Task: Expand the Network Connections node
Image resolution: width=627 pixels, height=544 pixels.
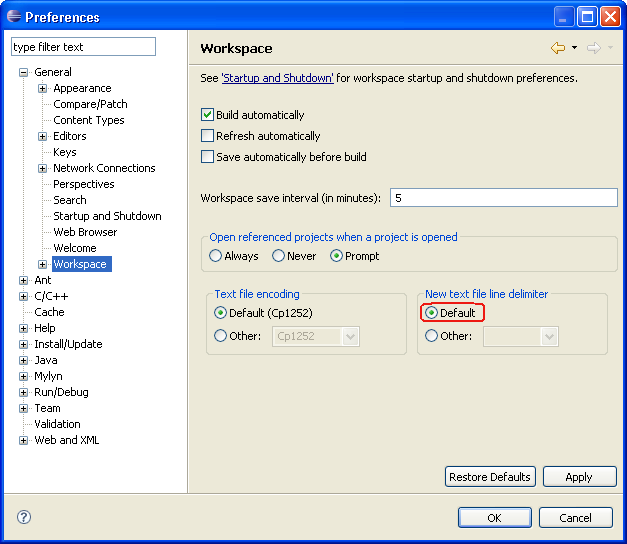Action: 43,168
